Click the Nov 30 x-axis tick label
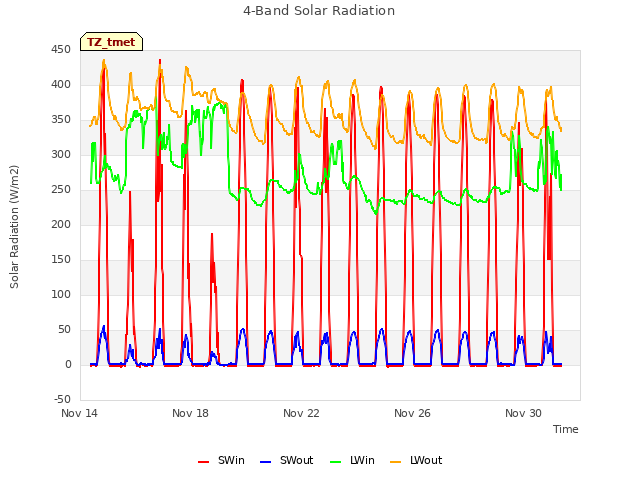The width and height of the screenshot is (640, 480). pos(523,413)
